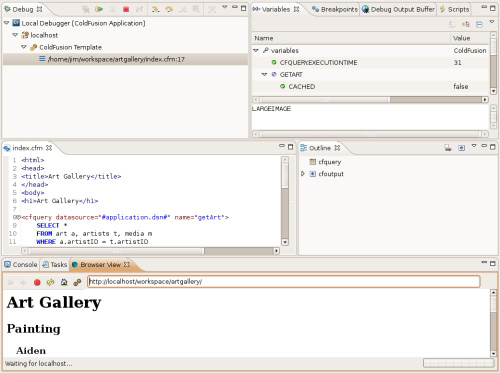Click the editor horizontal scrollbar right arrow
This screenshot has width=500, height=373.
click(x=276, y=250)
